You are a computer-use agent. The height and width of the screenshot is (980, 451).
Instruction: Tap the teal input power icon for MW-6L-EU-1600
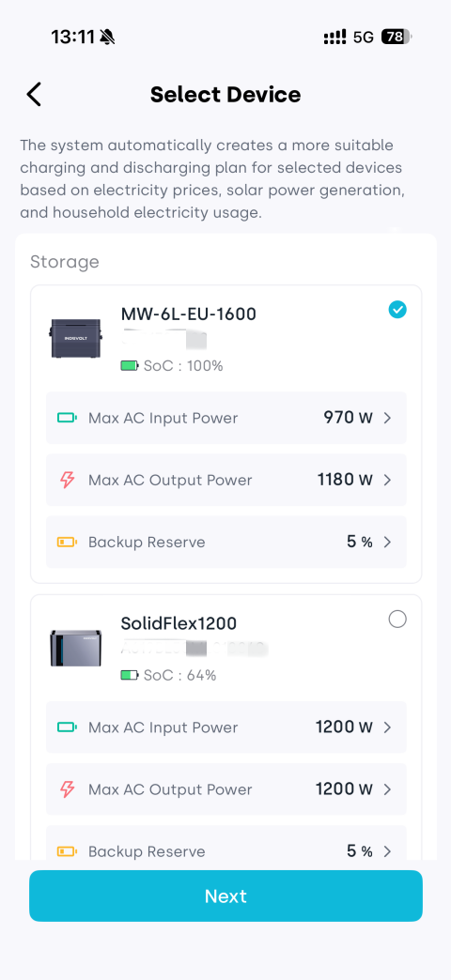click(67, 418)
